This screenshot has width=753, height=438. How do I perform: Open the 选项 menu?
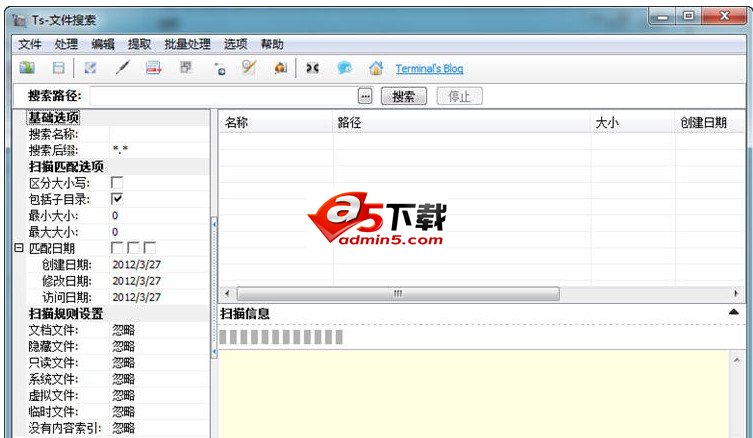pyautogui.click(x=235, y=44)
